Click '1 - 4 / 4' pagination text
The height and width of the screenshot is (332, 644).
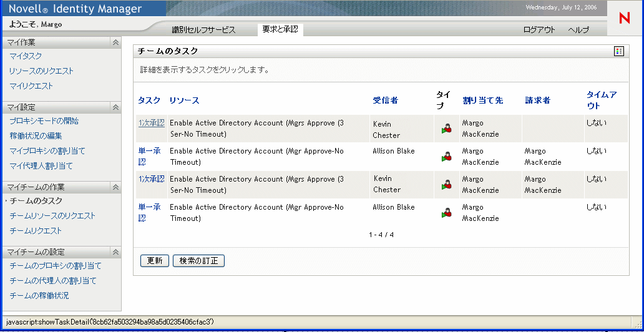381,235
